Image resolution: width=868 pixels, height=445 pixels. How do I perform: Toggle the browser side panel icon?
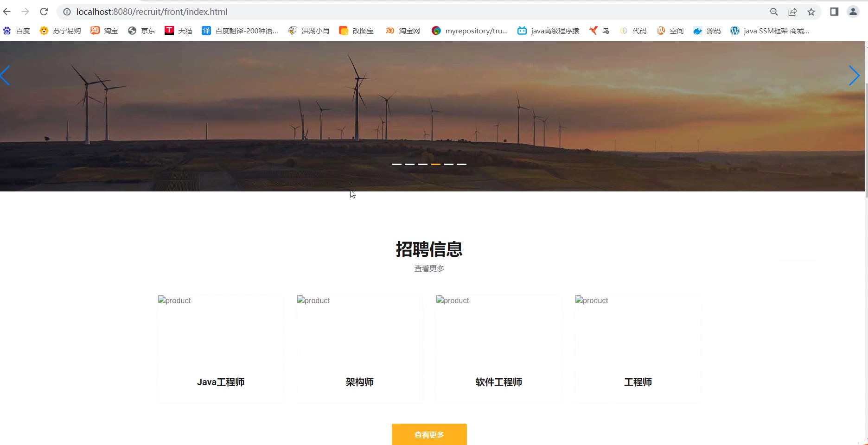[834, 12]
